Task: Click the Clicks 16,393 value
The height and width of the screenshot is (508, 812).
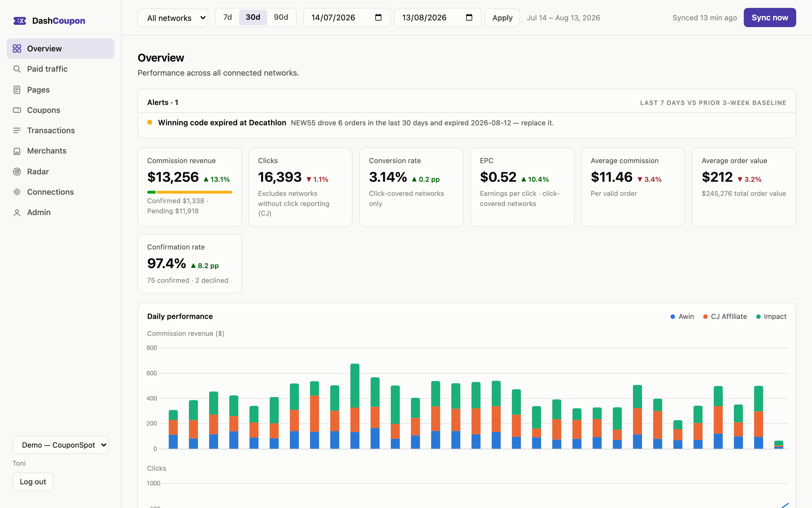Action: [x=280, y=178]
